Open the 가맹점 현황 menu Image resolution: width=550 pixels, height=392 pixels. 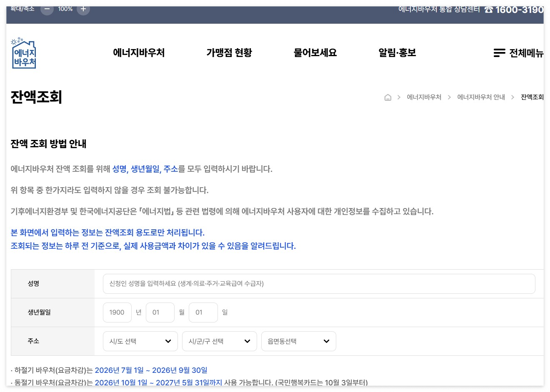pos(229,53)
